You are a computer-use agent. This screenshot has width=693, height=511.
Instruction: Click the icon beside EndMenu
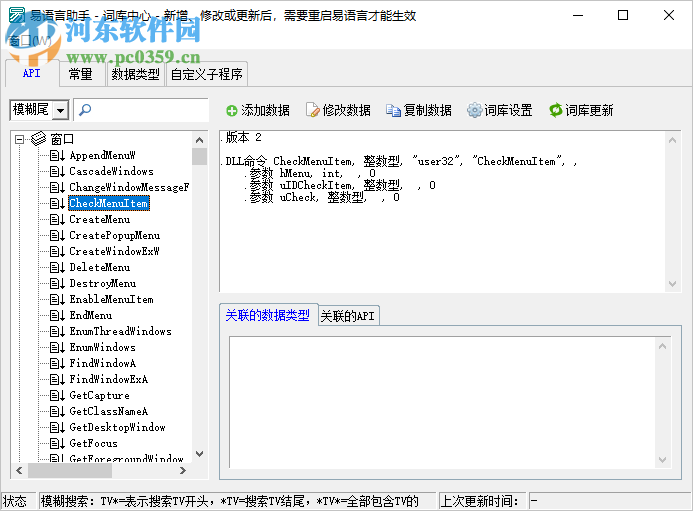57,315
